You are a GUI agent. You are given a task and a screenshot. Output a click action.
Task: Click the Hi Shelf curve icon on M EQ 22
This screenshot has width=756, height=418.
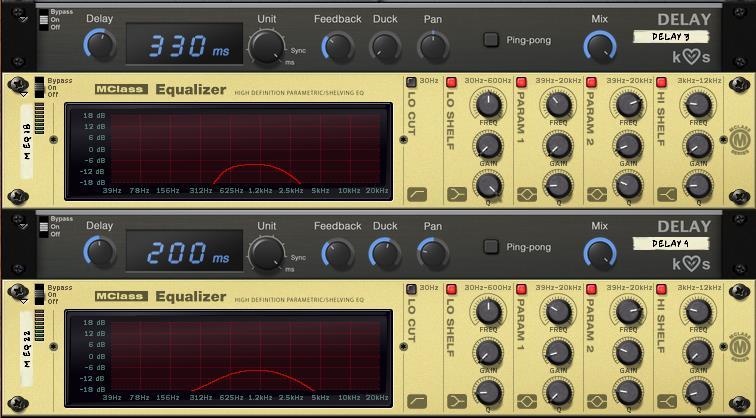pos(667,401)
